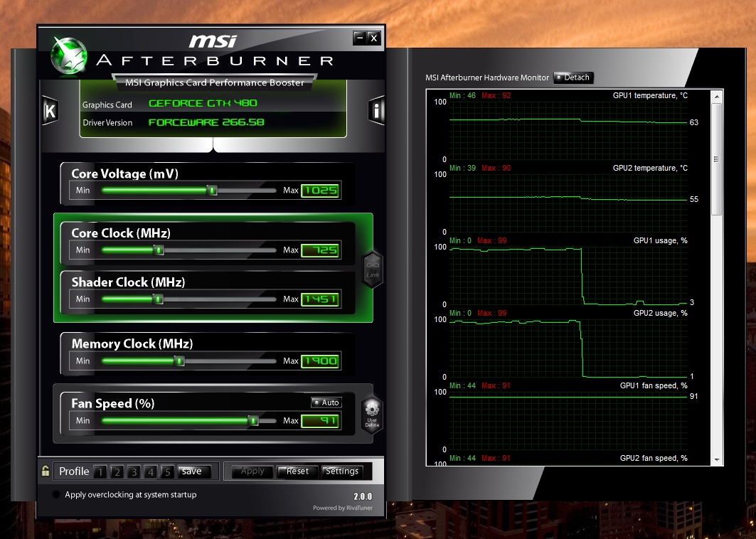Click the profile Save button
Image resolution: width=756 pixels, height=539 pixels.
point(193,471)
